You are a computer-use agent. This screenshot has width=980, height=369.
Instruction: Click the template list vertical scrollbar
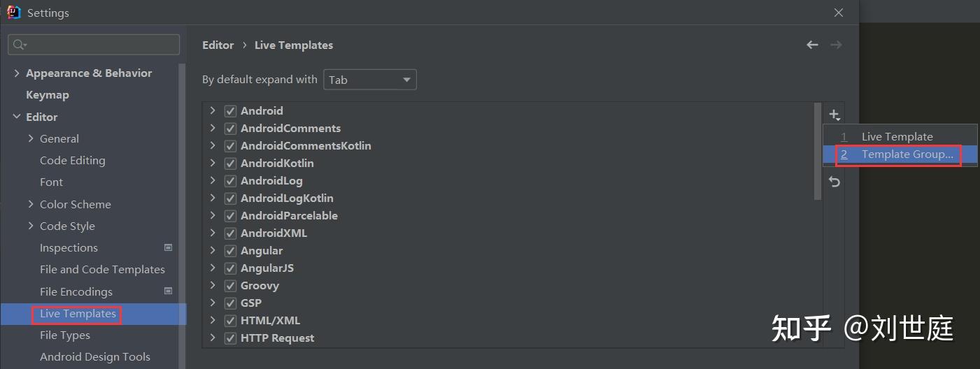[818, 151]
